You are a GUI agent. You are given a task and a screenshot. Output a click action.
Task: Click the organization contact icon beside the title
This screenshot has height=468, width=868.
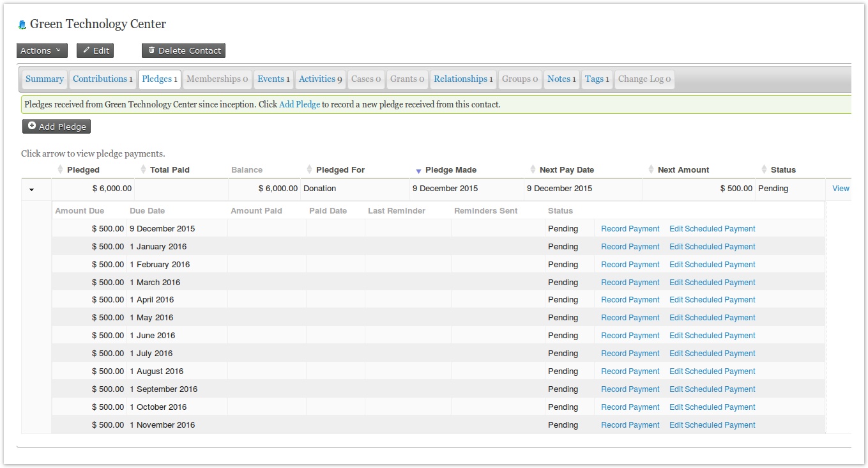tap(23, 25)
